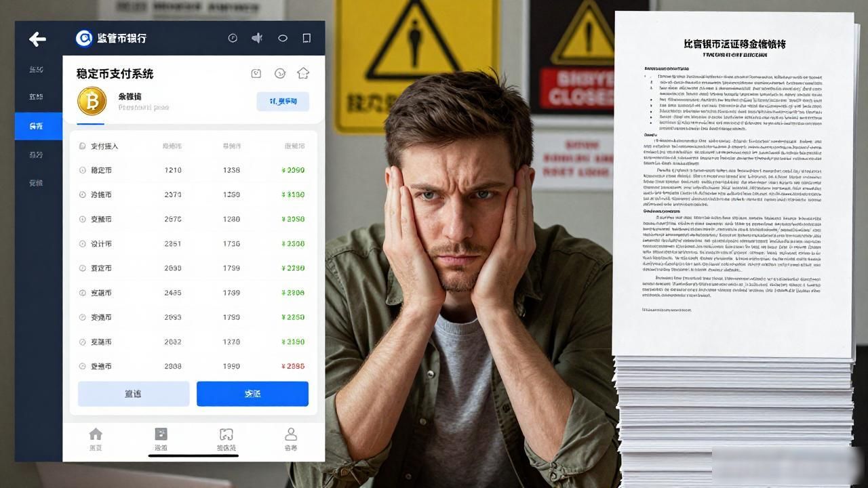This screenshot has height=488, width=868.
Task: Tap the light blue button below the table
Action: (x=134, y=394)
